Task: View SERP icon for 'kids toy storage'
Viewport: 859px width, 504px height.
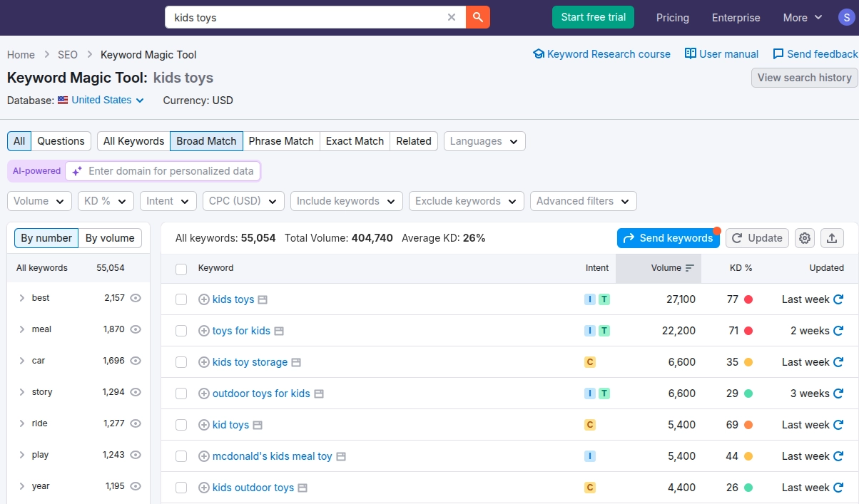Action: click(296, 363)
